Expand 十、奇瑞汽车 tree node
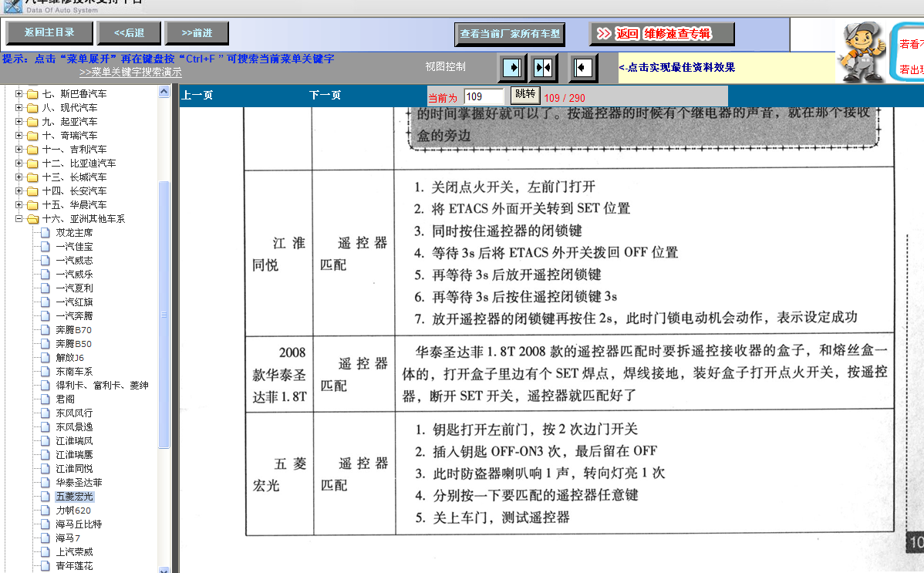The width and height of the screenshot is (924, 573). (19, 136)
